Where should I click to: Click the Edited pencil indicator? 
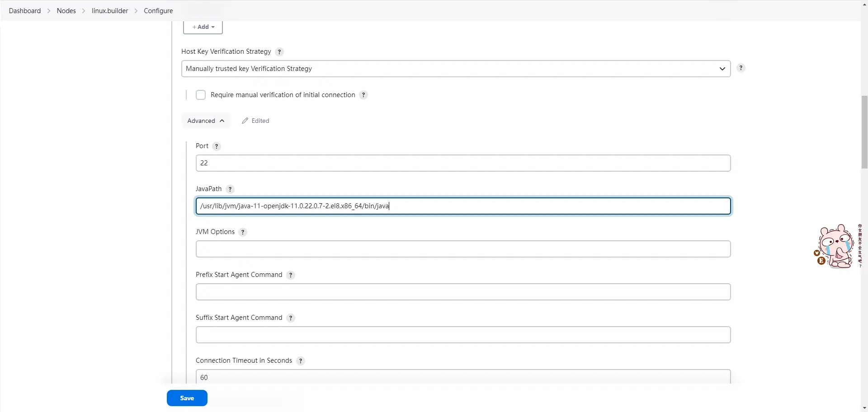(255, 121)
